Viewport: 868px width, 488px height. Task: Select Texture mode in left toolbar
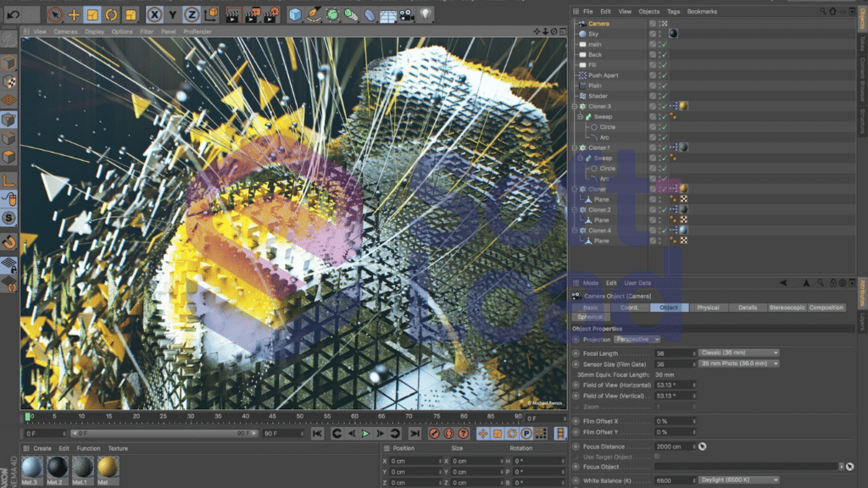click(x=8, y=81)
